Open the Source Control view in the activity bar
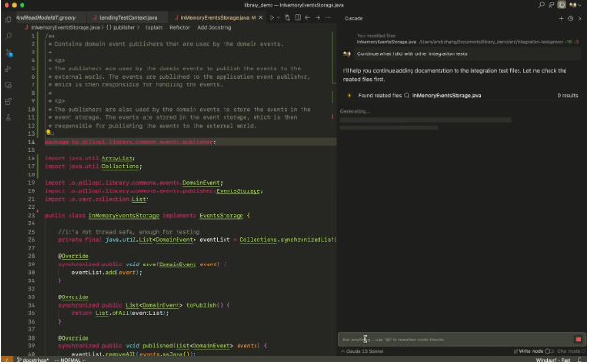Screen dimensions: 589x364 8,53
